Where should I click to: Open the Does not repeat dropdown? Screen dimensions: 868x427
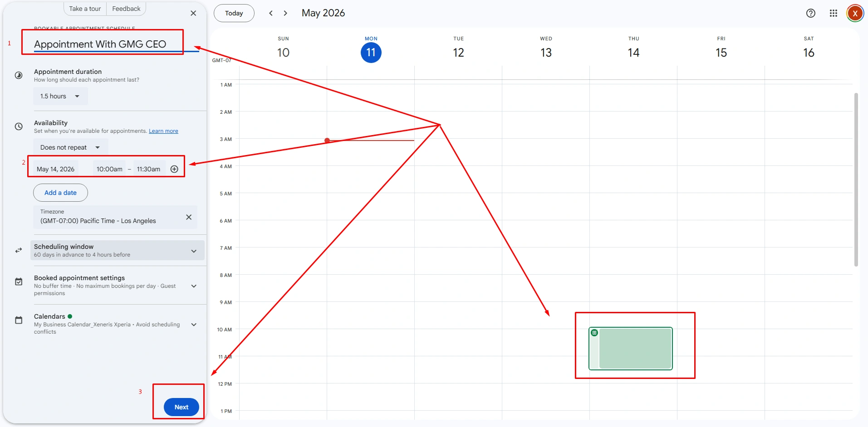pos(70,147)
